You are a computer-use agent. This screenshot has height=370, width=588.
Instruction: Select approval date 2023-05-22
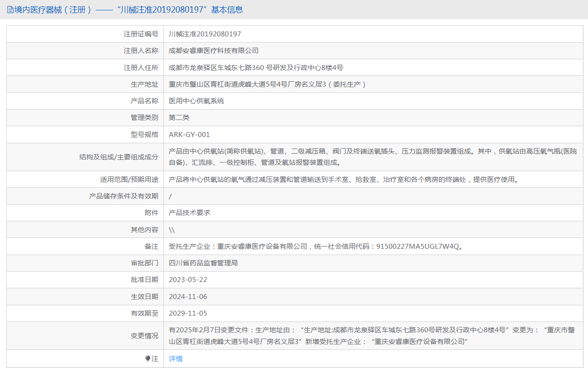click(188, 280)
